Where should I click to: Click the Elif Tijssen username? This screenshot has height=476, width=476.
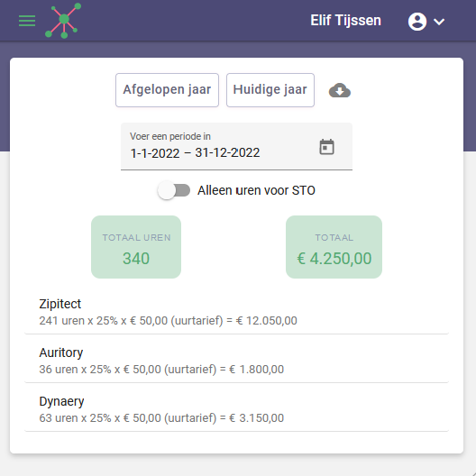coord(345,21)
